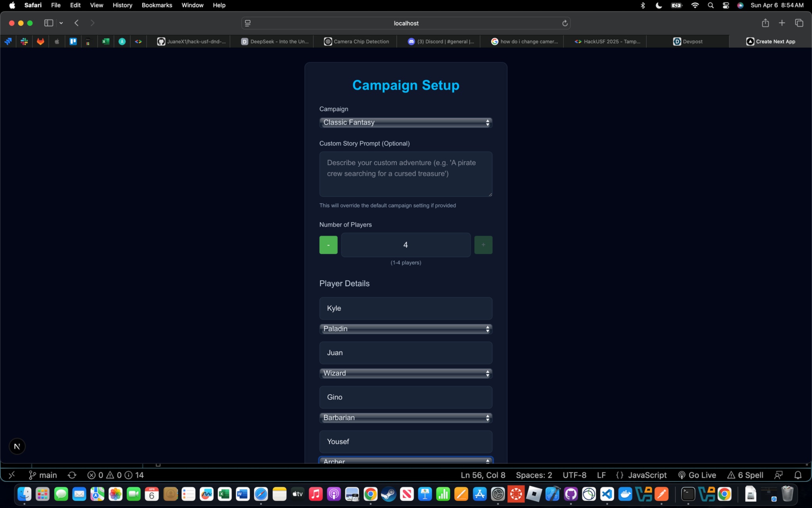Click the Next.js dev tools badge

(17, 446)
